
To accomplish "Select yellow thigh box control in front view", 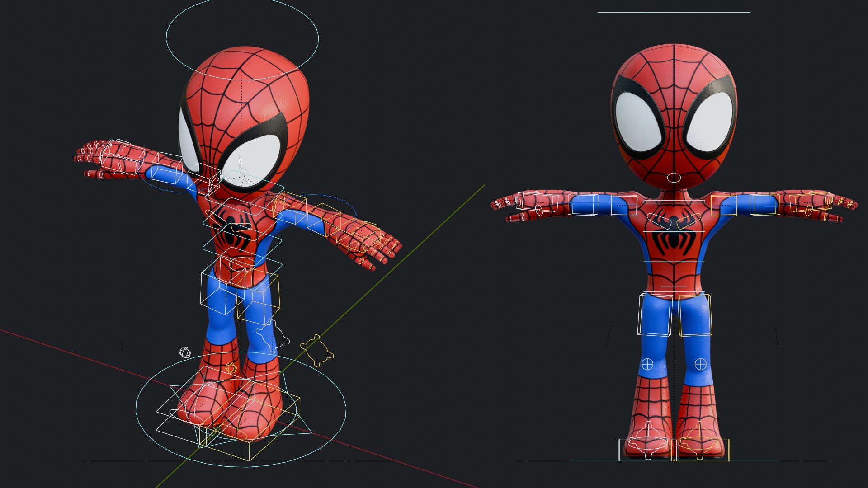I will pyautogui.click(x=694, y=315).
